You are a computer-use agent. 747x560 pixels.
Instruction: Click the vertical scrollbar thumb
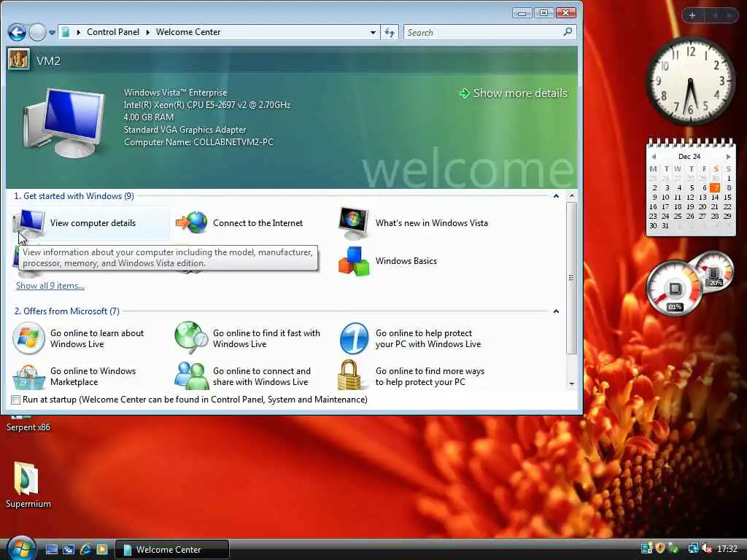[572, 278]
